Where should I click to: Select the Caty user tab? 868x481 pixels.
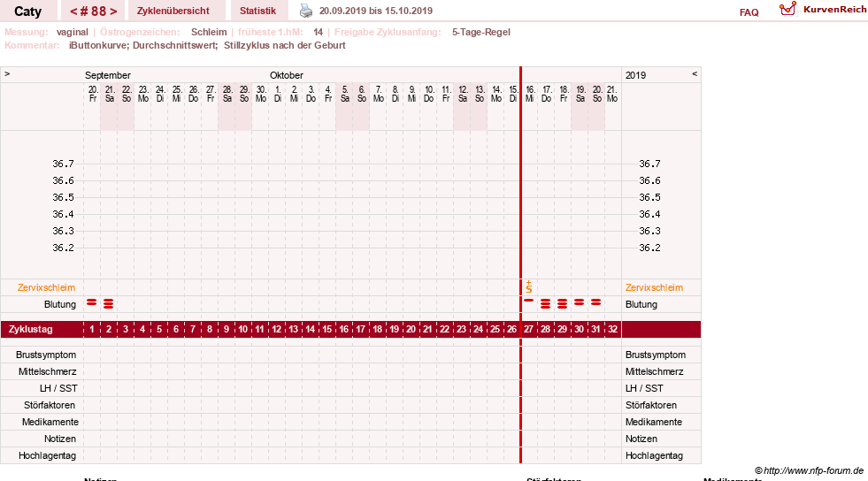click(x=27, y=11)
